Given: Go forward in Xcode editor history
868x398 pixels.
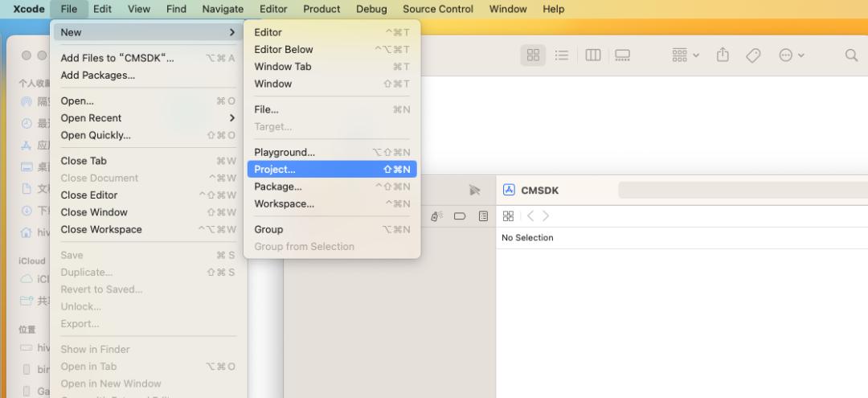Looking at the screenshot, I should pyautogui.click(x=546, y=215).
